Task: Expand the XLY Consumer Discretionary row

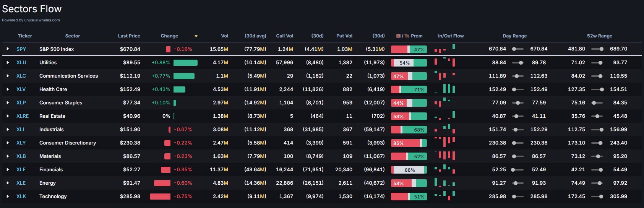Action: tap(8, 143)
